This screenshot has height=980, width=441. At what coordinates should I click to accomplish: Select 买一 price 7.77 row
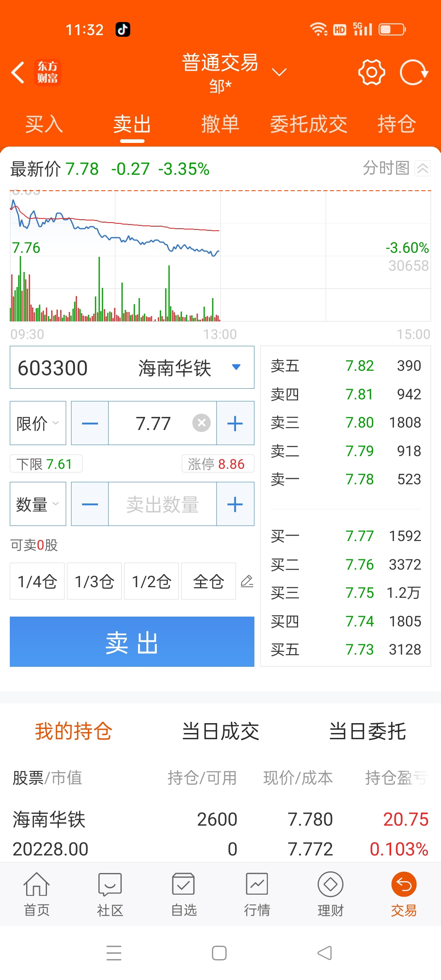(x=345, y=536)
